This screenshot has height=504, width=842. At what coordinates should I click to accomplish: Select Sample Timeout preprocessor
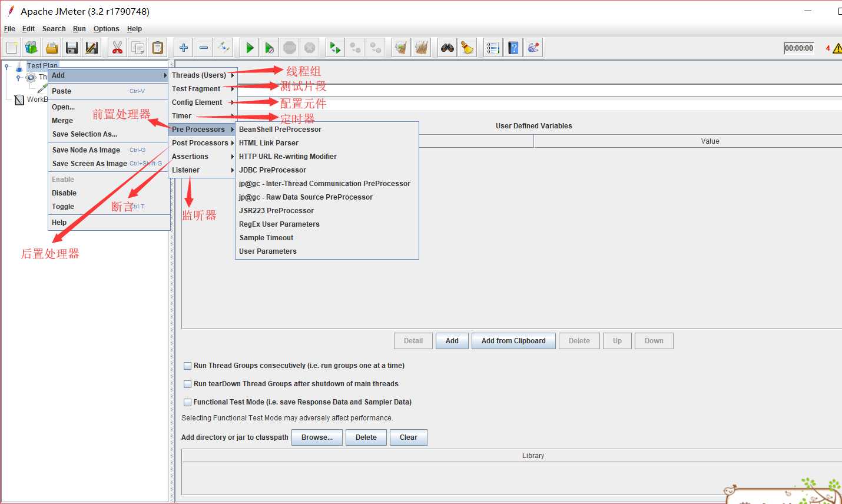coord(327,238)
